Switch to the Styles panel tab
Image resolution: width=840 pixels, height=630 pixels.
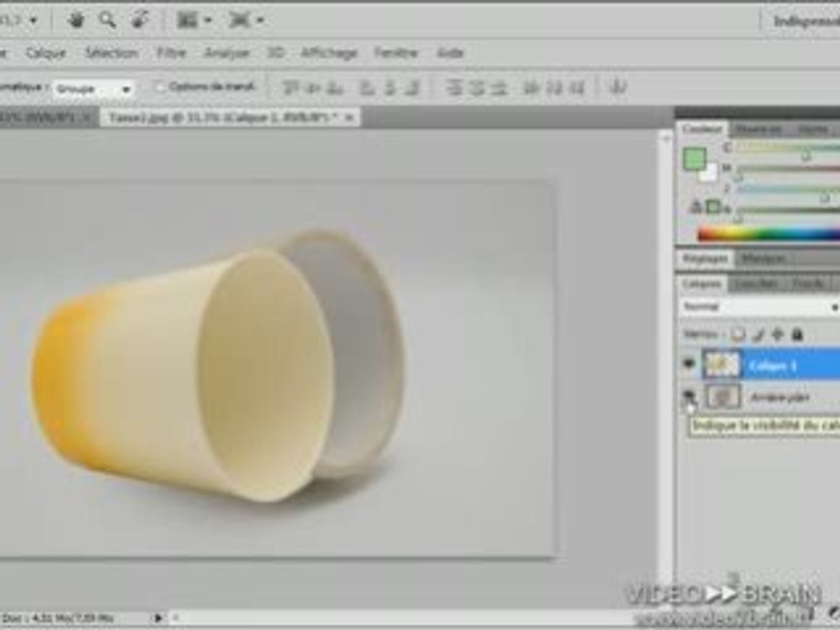tap(813, 129)
